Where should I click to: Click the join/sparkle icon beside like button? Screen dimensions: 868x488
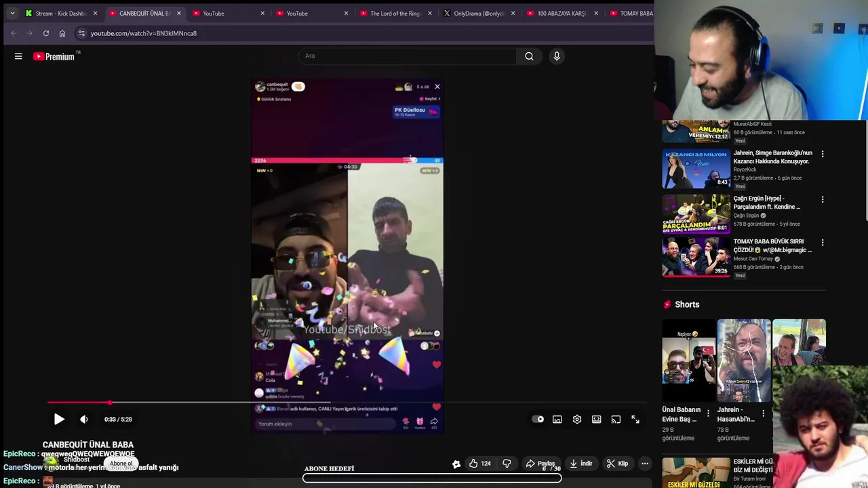point(456,464)
